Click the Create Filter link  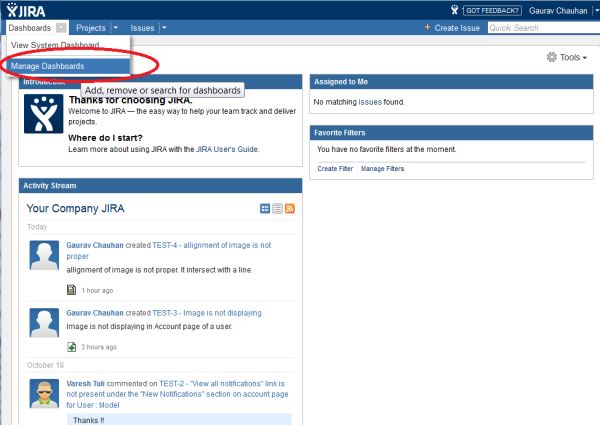coord(335,169)
